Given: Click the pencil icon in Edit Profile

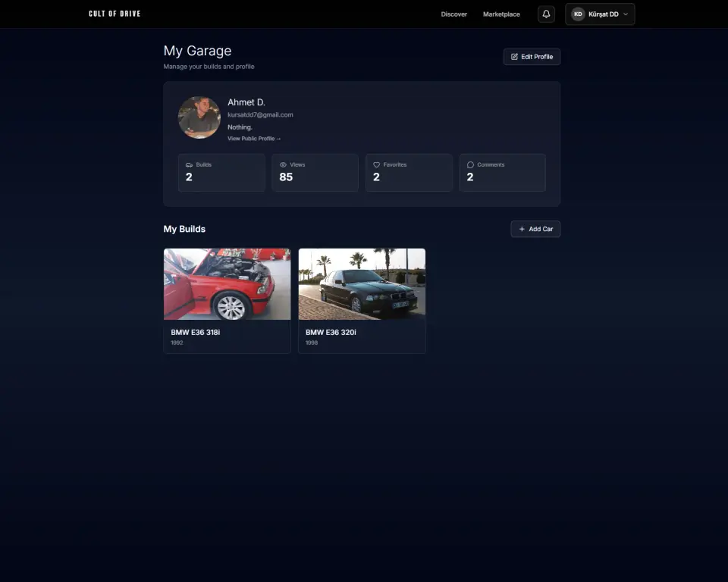Looking at the screenshot, I should 514,57.
